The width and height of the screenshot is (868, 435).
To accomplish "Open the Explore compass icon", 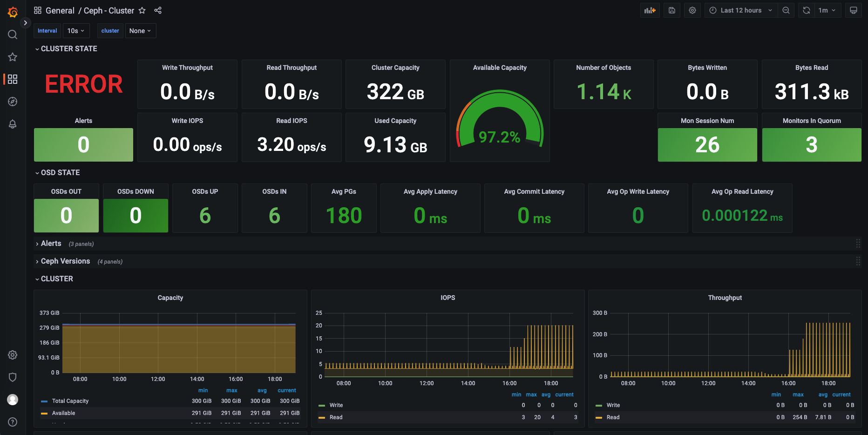I will point(13,102).
